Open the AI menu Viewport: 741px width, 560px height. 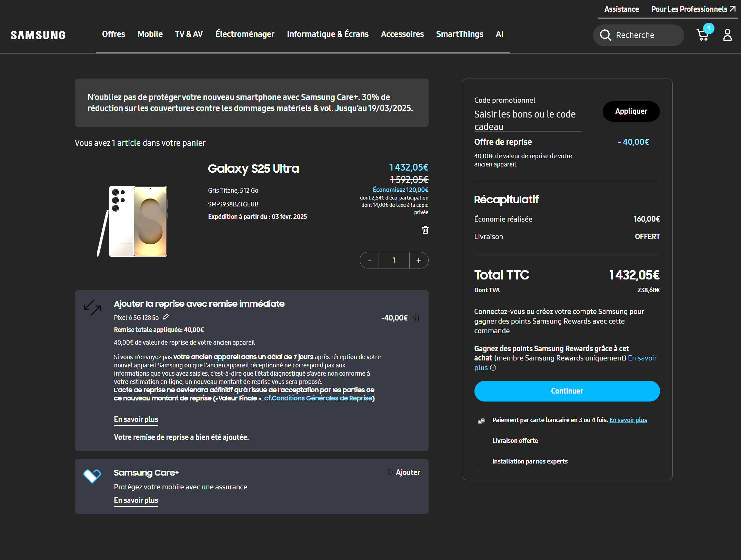(x=500, y=34)
